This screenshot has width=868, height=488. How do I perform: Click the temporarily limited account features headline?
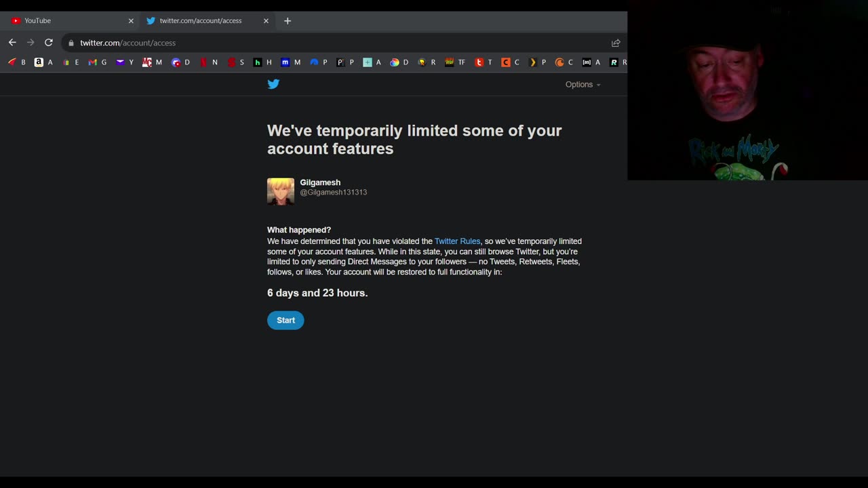414,140
